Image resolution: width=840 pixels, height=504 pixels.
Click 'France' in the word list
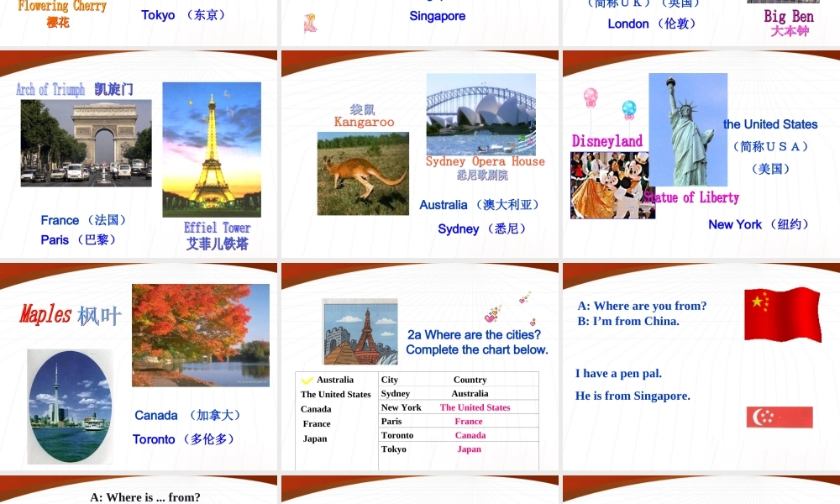(x=317, y=423)
